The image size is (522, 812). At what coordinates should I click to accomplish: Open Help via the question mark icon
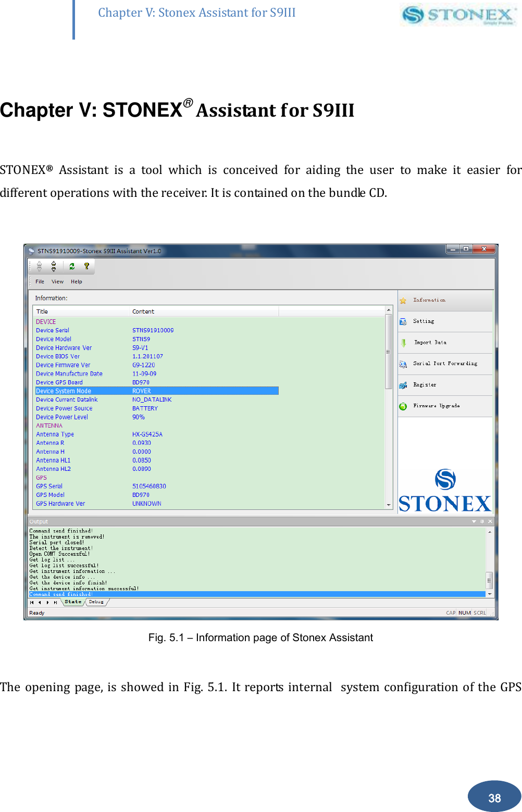86,267
